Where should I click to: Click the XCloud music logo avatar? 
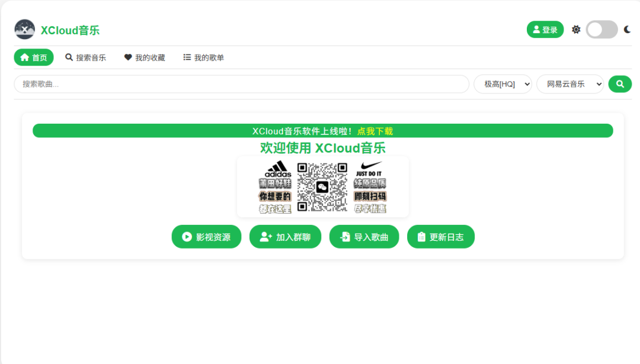[x=24, y=28]
